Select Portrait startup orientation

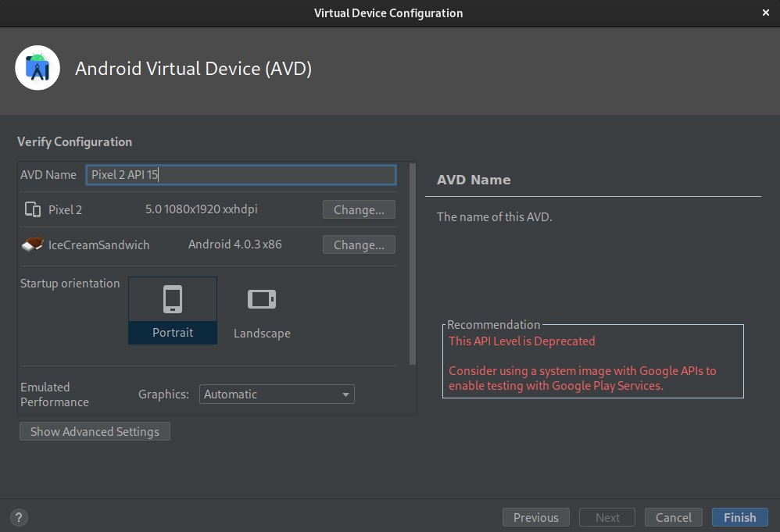coord(173,310)
